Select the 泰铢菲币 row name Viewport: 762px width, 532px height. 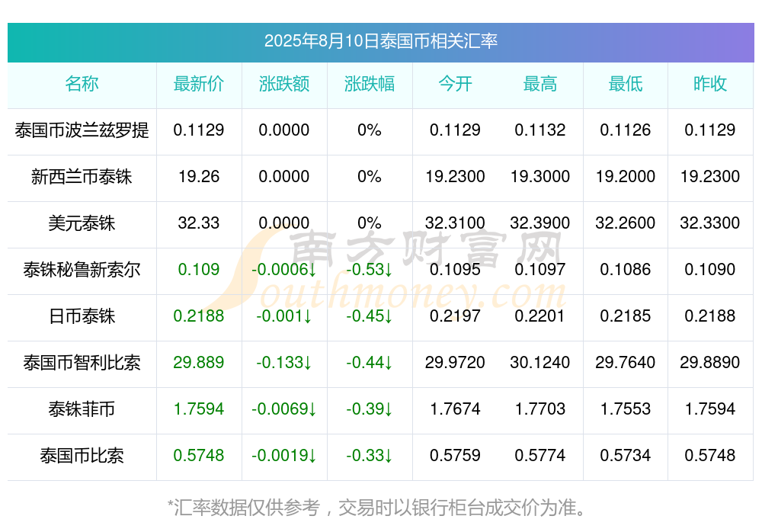click(x=82, y=409)
